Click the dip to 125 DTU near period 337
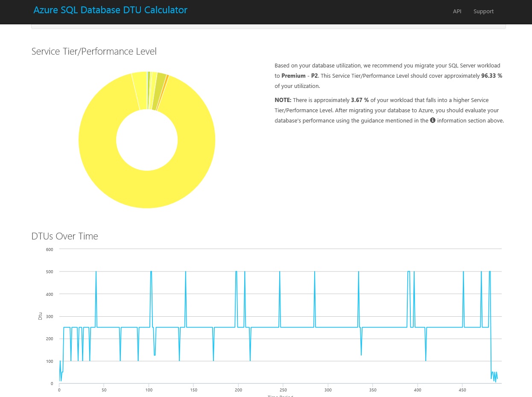 [x=361, y=354]
